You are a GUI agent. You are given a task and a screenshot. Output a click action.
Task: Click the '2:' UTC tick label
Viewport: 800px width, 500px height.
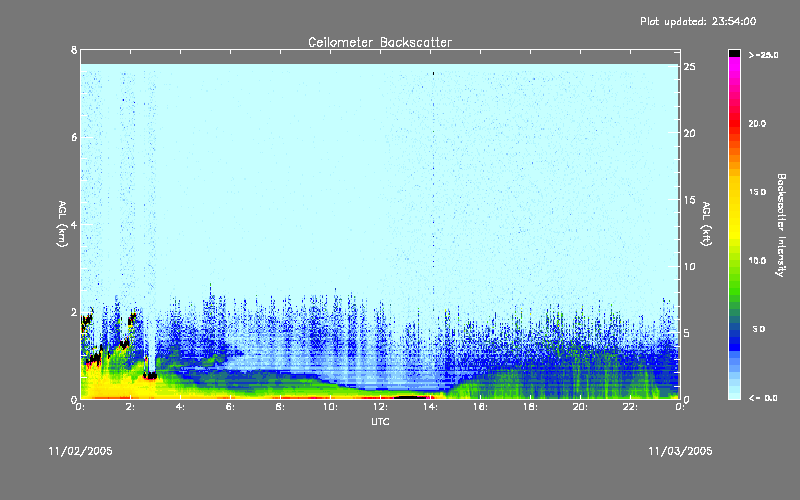click(131, 407)
